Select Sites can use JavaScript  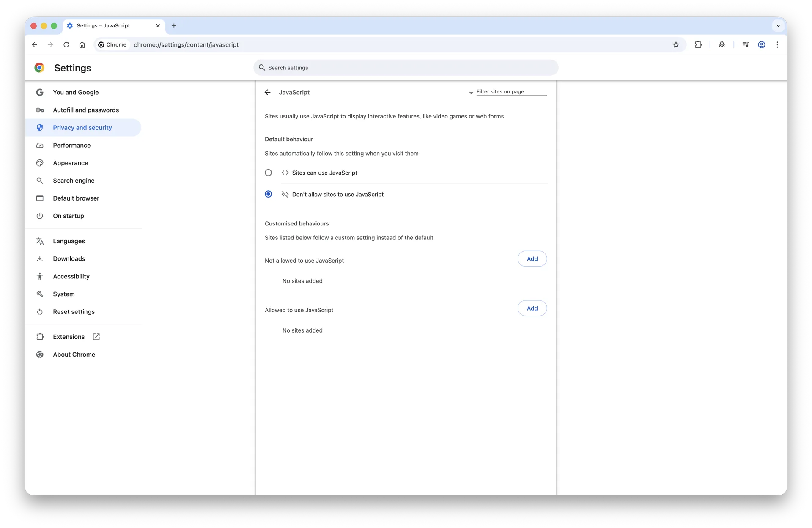[x=269, y=173]
